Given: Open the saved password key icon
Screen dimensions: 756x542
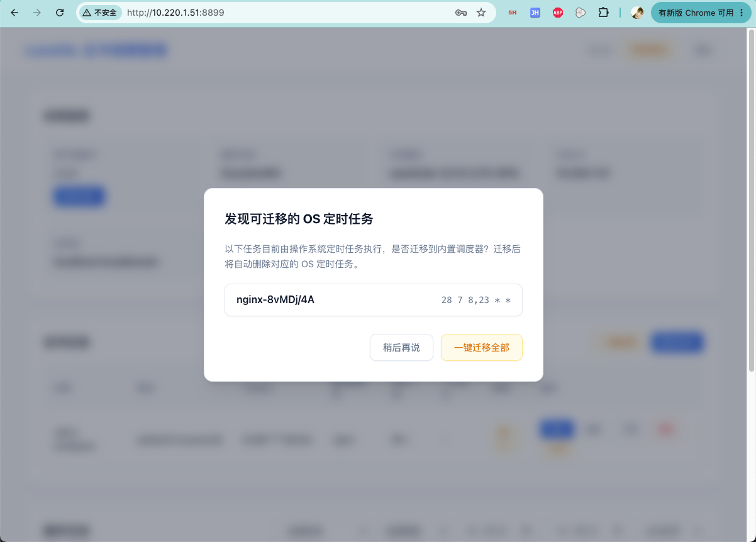Looking at the screenshot, I should pos(461,13).
